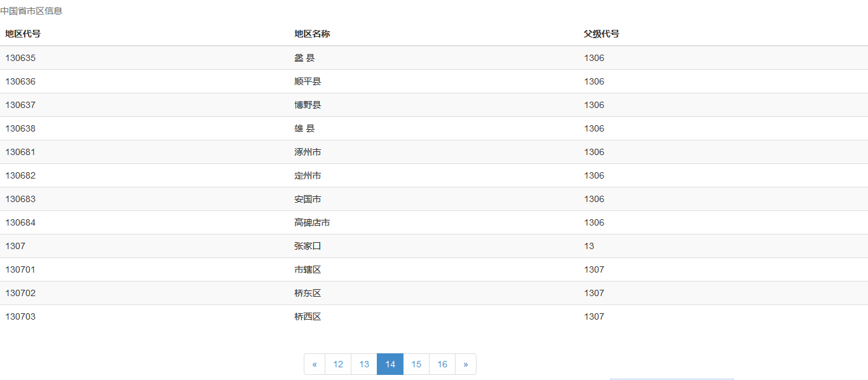Select region code 130684

(20, 222)
